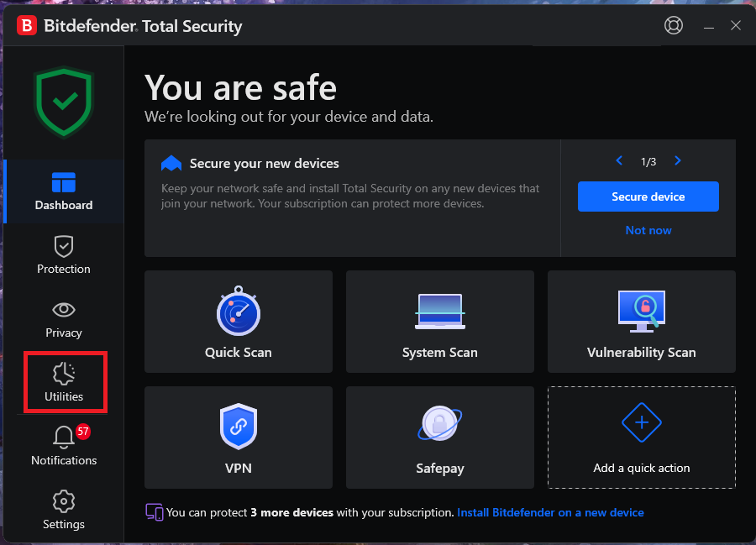Screen dimensions: 756x545
Task: Click Install Bitdefender on a new device
Action: [550, 512]
